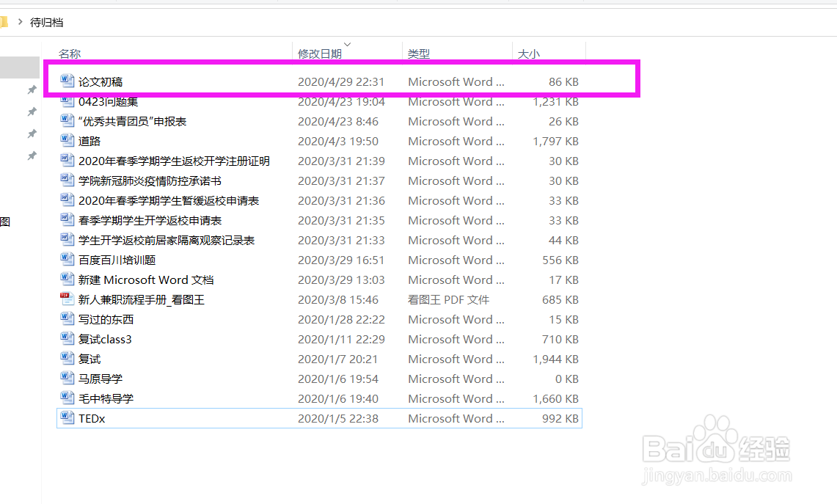Screen dimensions: 837x504
Task: Click icon of 2020年春季学期学生返校开学注册证明
Action: point(67,160)
